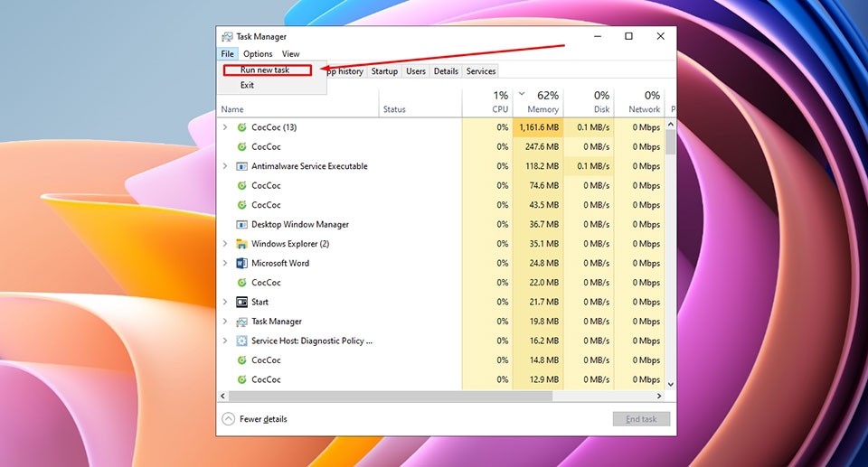This screenshot has width=868, height=467.
Task: Select the 118.2 MB memory cell
Action: [538, 166]
